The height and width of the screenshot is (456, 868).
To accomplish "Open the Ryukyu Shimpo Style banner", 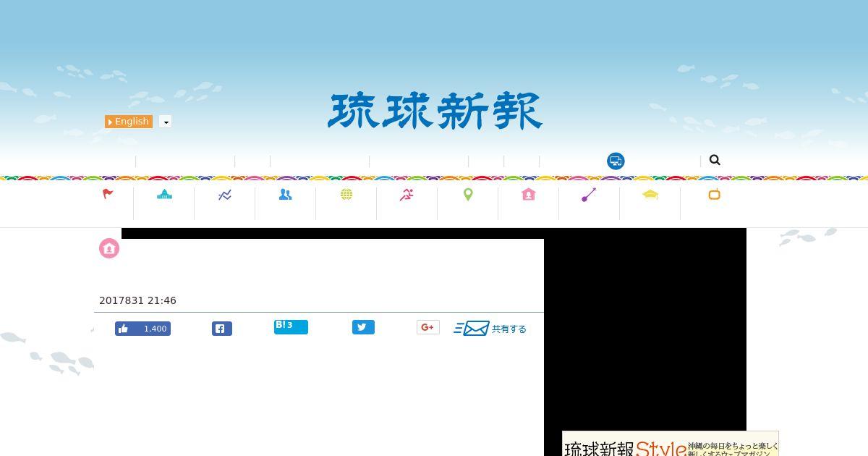I will pos(671,444).
